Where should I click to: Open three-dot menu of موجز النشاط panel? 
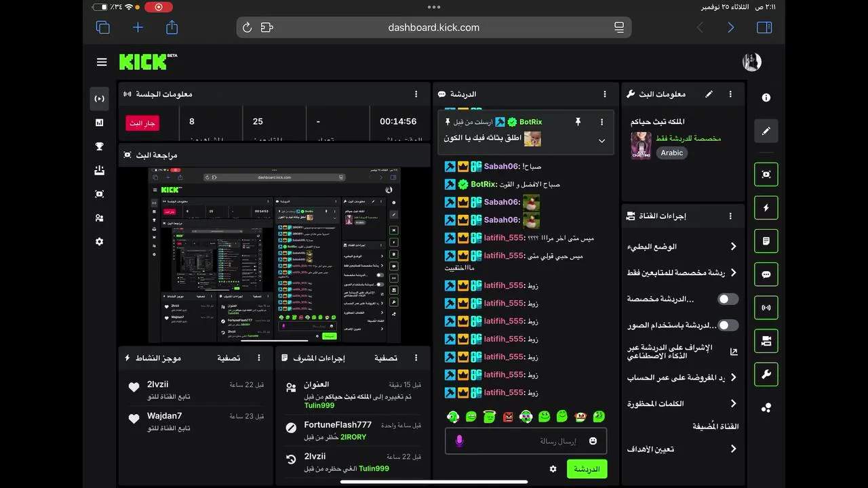pos(258,358)
